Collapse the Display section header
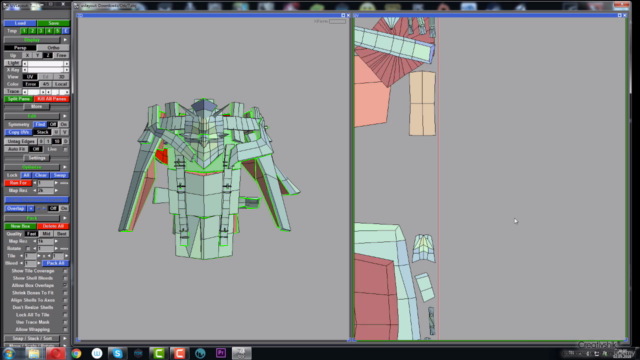Viewport: 640px width, 360px height. point(32,40)
